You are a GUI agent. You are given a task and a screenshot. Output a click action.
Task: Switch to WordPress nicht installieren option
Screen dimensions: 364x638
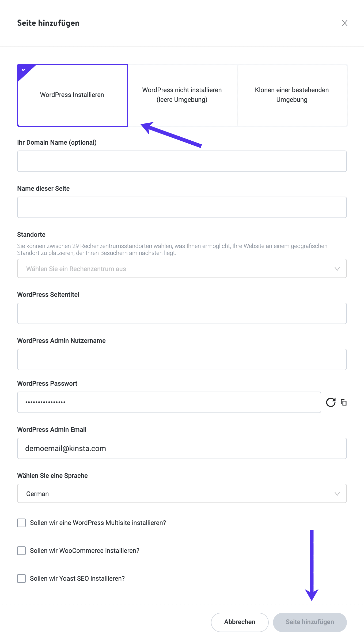182,95
